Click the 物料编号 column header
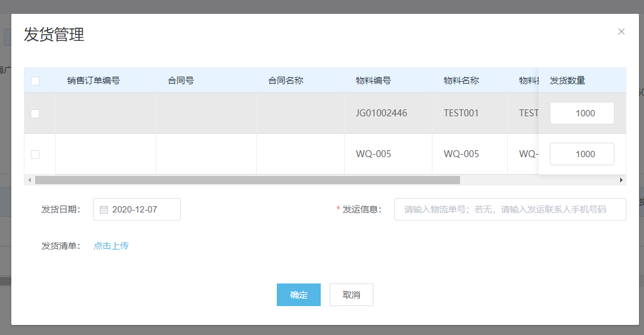Screen dimensions: 644x335 [x=373, y=80]
